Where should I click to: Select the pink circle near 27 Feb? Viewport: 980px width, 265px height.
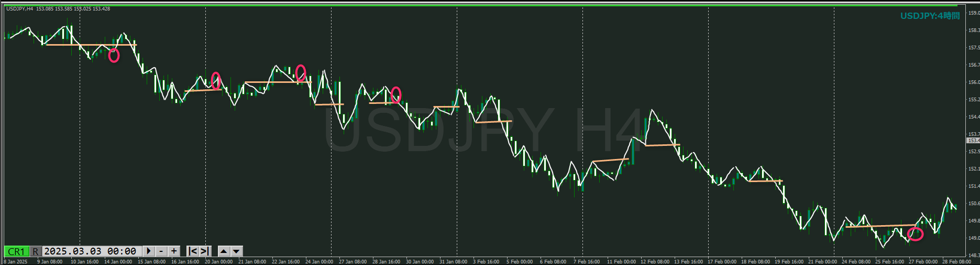tap(915, 234)
